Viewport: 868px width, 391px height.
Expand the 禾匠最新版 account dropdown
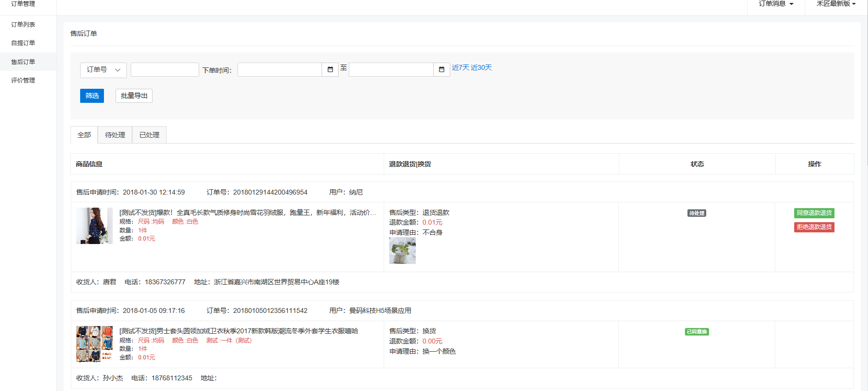click(835, 4)
